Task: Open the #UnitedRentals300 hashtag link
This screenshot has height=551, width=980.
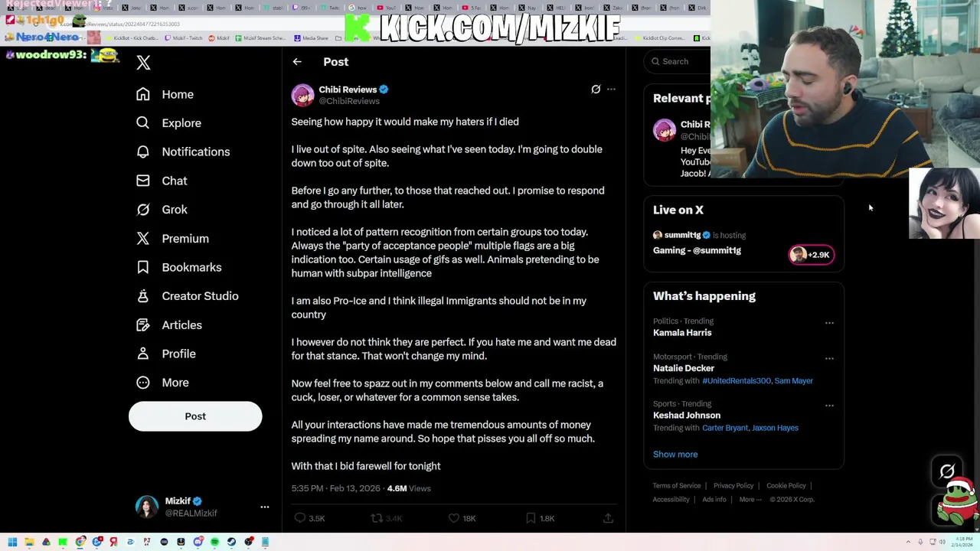Action: point(737,380)
